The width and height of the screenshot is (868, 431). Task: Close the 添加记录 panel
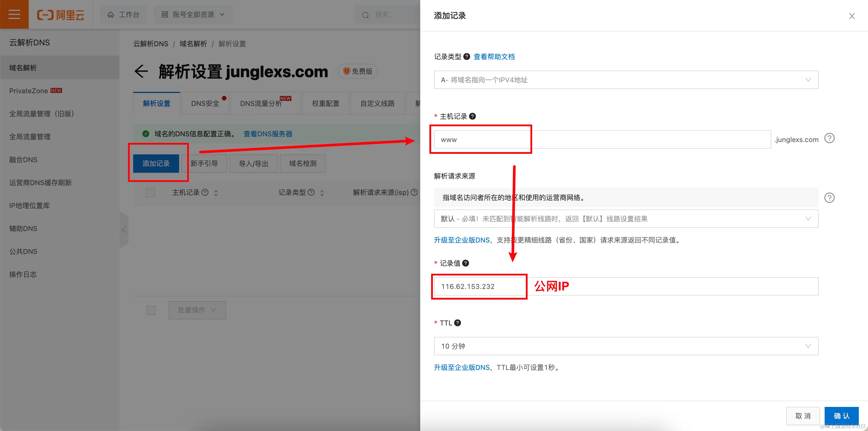(851, 16)
